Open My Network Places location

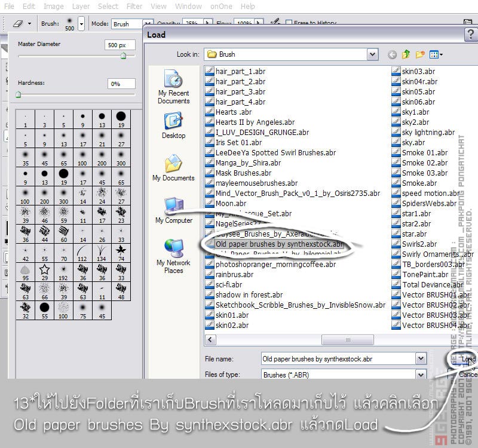(173, 256)
